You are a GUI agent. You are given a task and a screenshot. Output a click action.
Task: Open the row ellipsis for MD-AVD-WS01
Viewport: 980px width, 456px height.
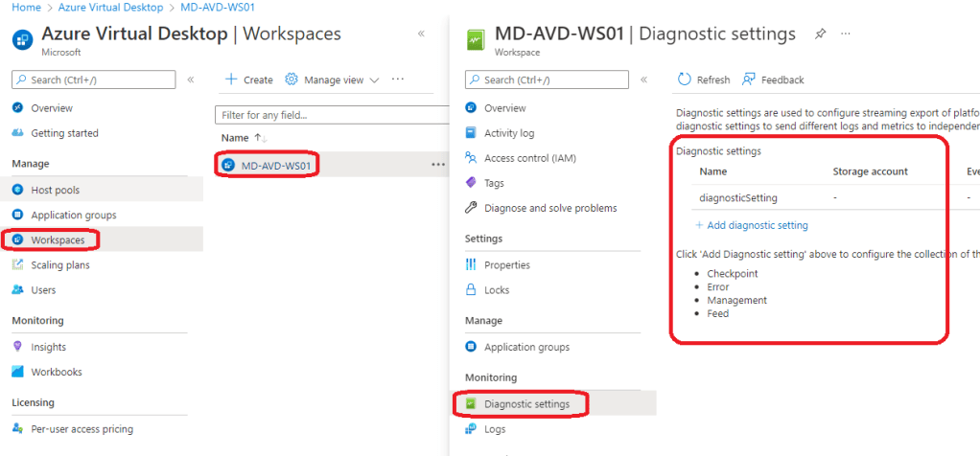click(x=438, y=165)
